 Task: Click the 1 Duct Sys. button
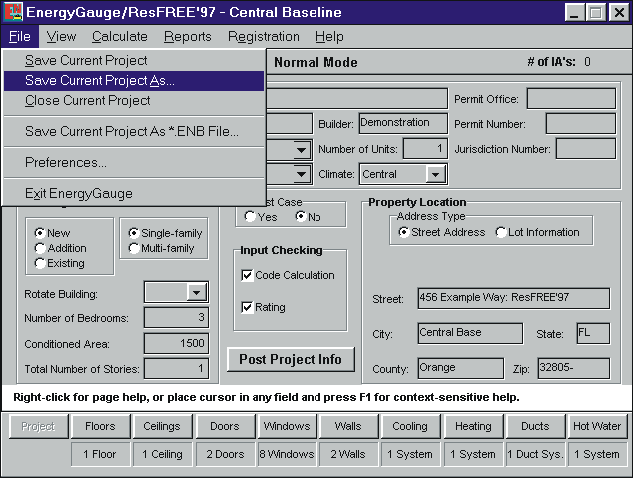click(x=535, y=454)
